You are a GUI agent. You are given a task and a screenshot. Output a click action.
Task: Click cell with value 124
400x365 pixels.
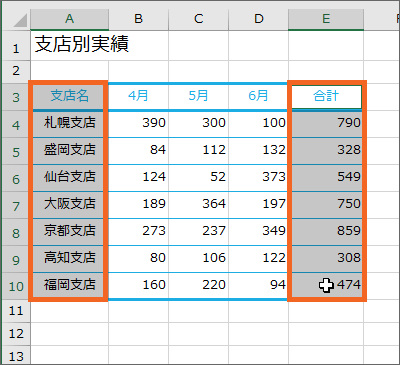point(139,178)
